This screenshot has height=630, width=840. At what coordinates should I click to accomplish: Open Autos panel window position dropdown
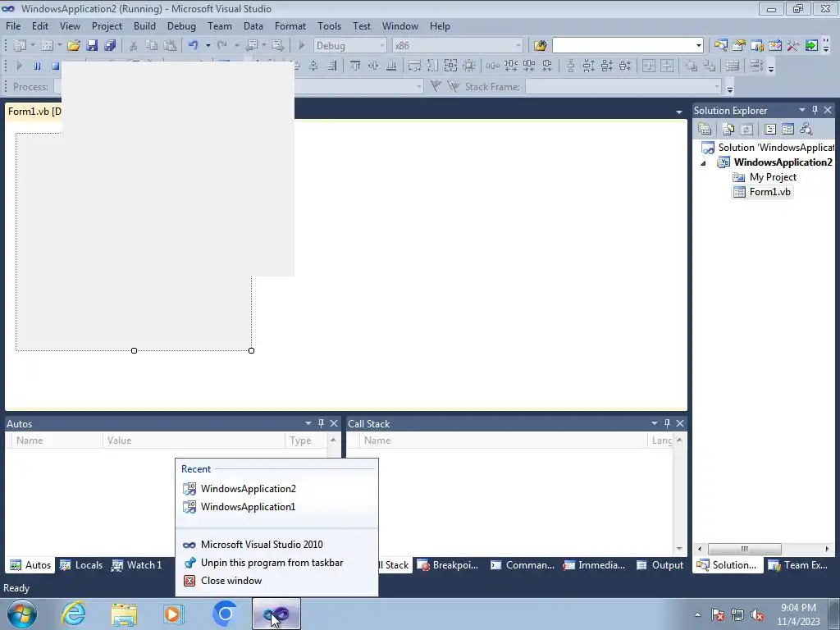(308, 423)
